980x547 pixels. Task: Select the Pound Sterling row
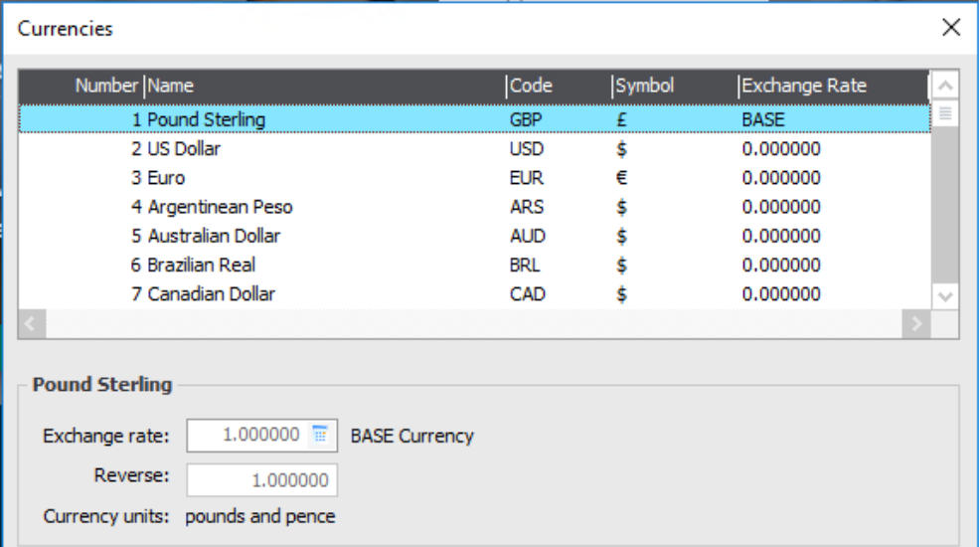tap(475, 119)
